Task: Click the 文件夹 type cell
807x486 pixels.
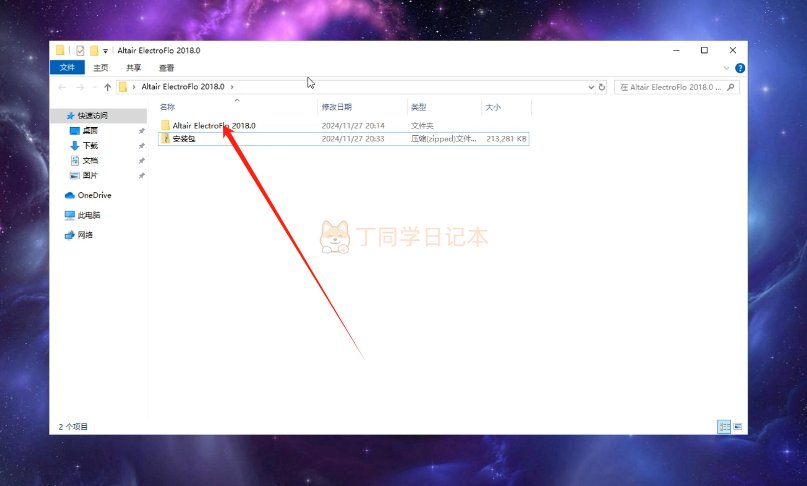Action: (422, 126)
